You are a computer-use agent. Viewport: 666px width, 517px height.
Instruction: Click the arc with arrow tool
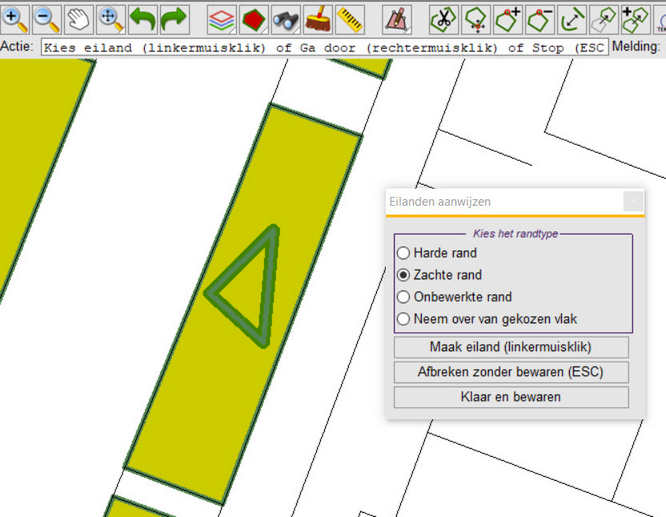(572, 20)
